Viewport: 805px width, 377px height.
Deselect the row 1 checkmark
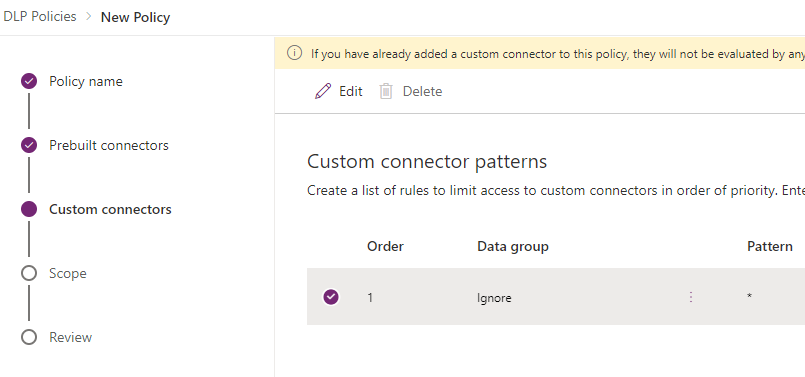[x=331, y=297]
